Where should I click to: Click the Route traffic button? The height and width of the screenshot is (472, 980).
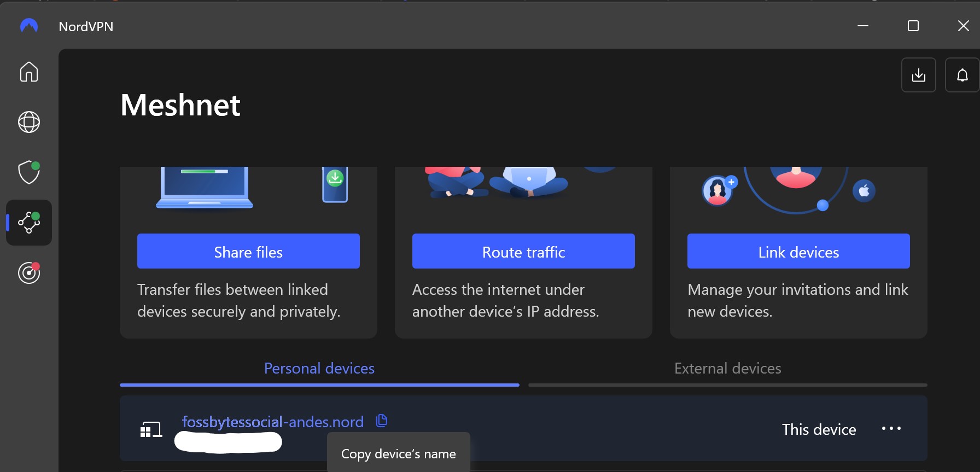coord(523,251)
